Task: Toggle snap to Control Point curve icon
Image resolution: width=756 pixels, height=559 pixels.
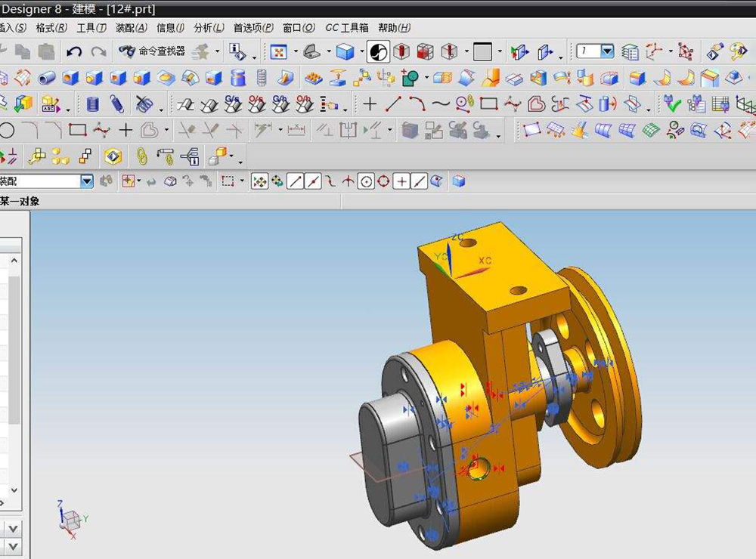Action: pyautogui.click(x=330, y=181)
